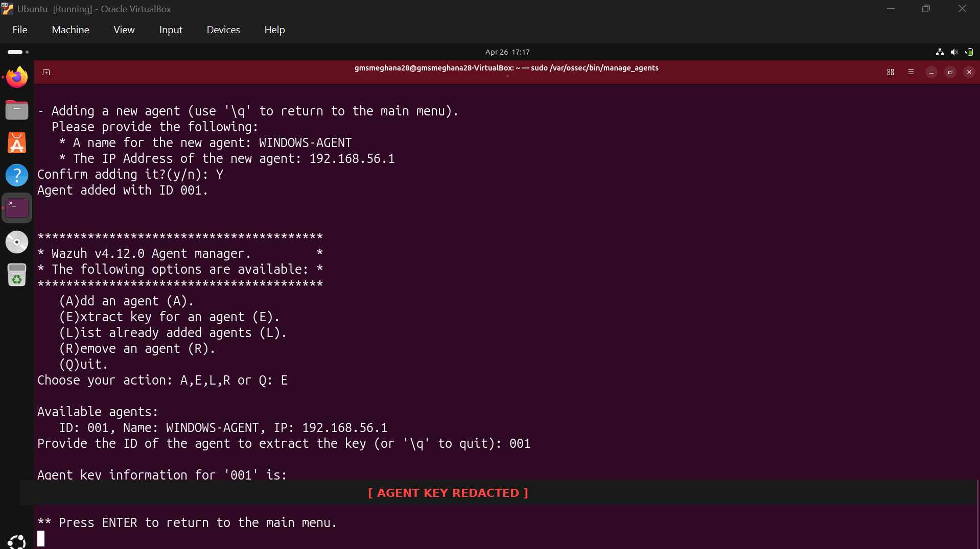Open the Files app in the dock

pos(17,110)
